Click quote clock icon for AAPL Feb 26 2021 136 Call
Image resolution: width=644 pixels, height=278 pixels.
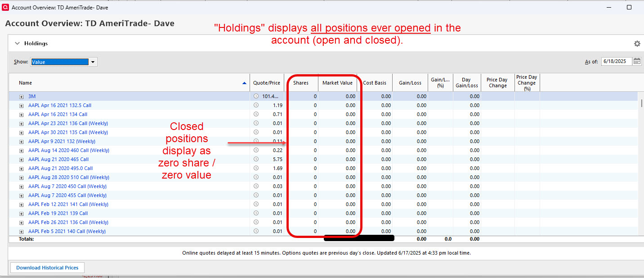click(256, 222)
